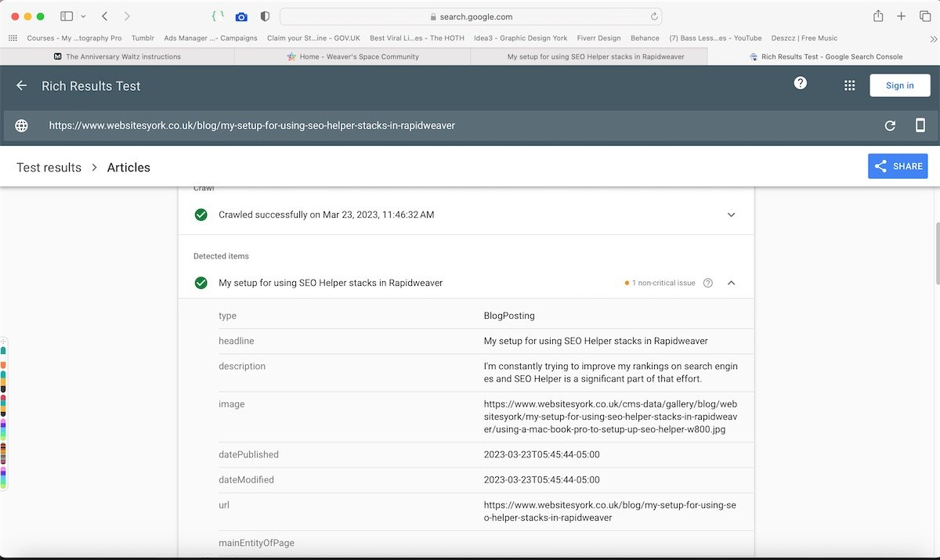Click the page vertical scrollbar
This screenshot has height=560, width=940.
click(x=936, y=254)
